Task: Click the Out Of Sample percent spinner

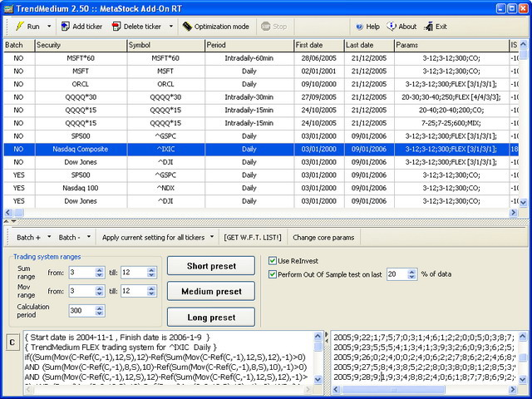Action: point(411,274)
